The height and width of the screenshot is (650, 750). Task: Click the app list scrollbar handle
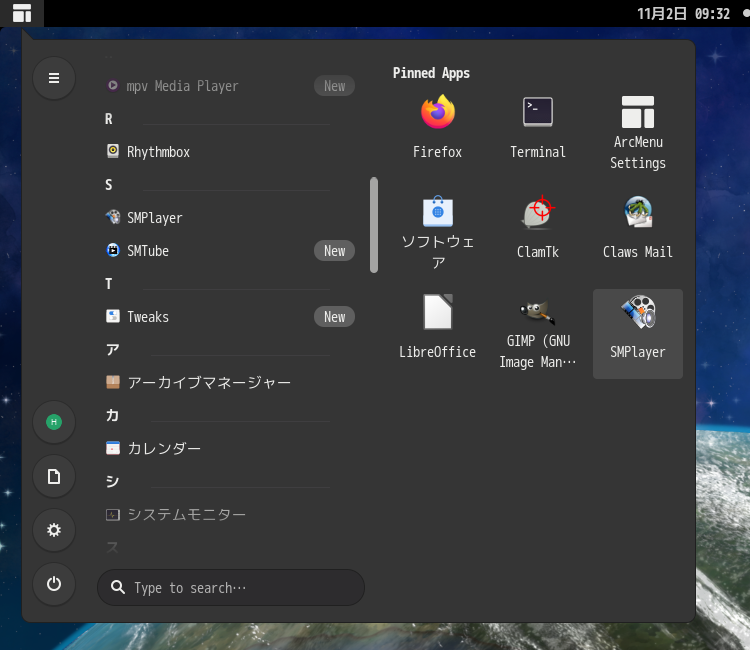pos(374,225)
